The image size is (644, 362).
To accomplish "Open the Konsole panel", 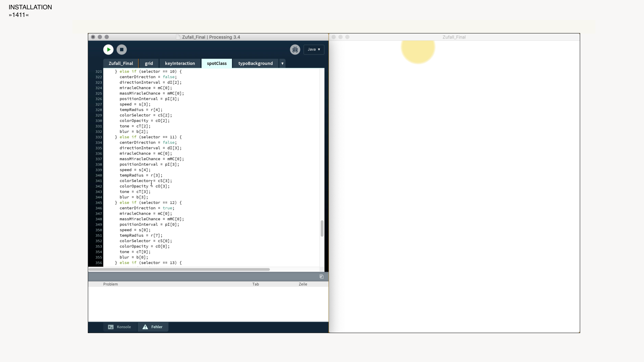I will (x=119, y=327).
